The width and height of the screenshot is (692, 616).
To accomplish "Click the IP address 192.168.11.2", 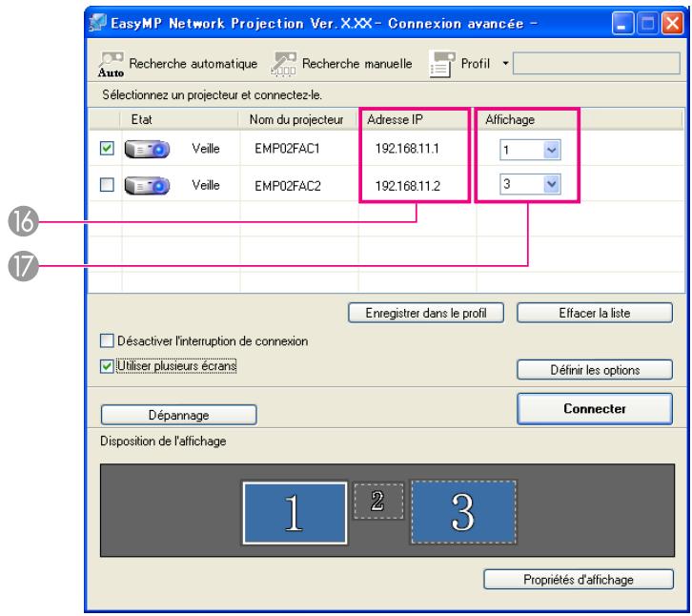I will 408,186.
